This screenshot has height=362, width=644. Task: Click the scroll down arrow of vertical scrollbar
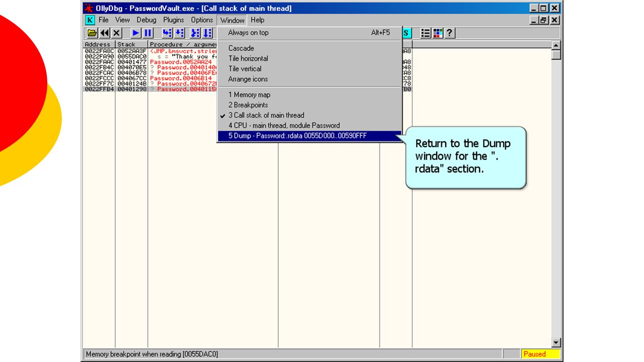coord(556,343)
